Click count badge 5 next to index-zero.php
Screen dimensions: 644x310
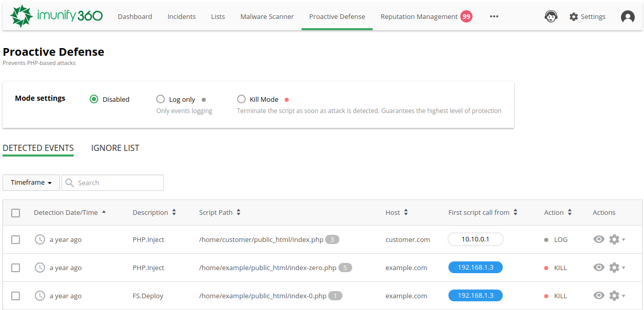(x=345, y=268)
